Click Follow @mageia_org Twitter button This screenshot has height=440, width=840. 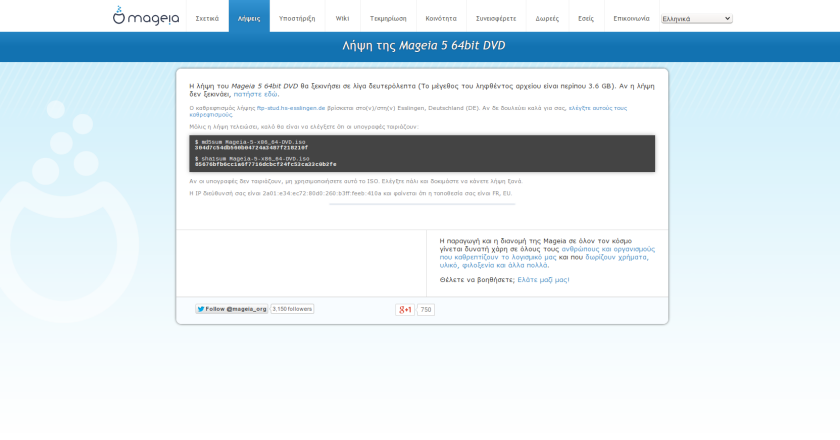click(231, 309)
